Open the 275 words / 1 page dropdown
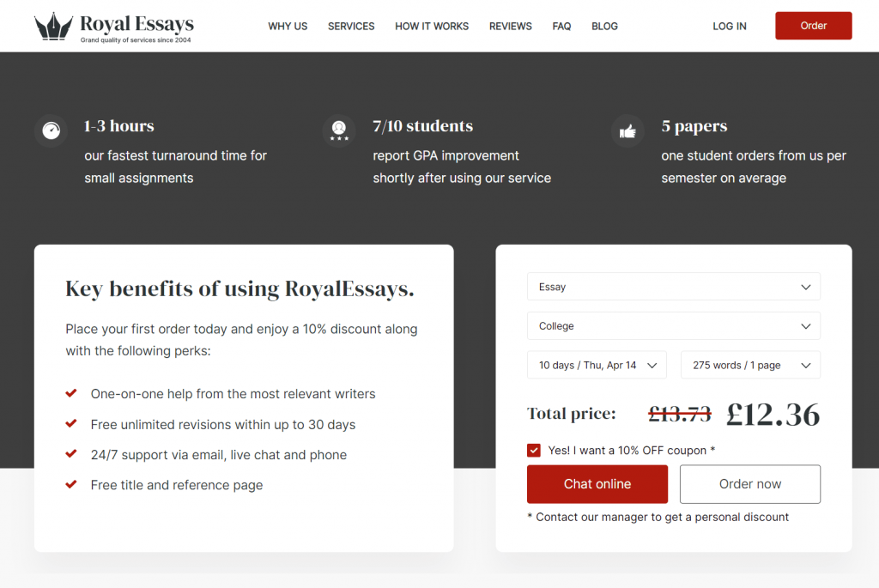879x588 pixels. pyautogui.click(x=750, y=365)
